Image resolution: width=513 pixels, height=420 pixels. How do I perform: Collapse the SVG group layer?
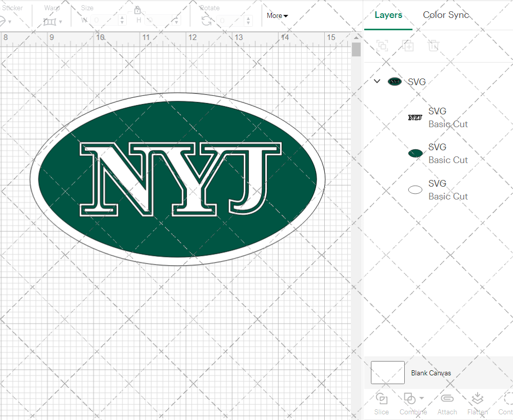tap(377, 82)
